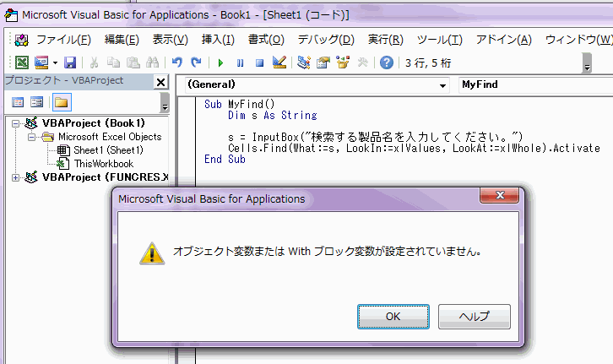Open the ツール(T) menu
613x364 pixels.
(439, 40)
